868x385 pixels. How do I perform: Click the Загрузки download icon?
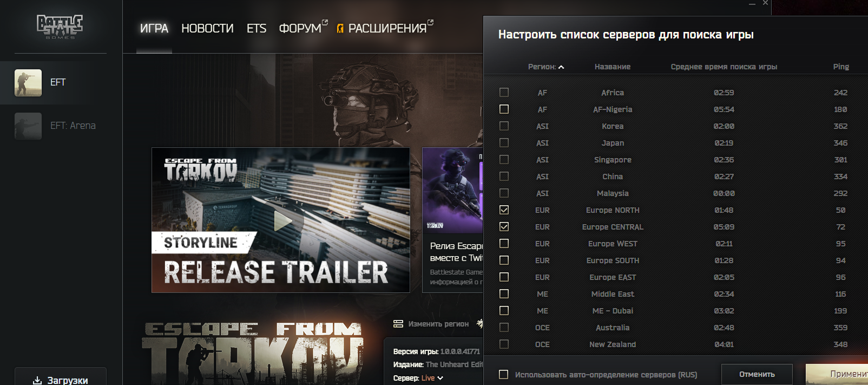click(x=37, y=380)
